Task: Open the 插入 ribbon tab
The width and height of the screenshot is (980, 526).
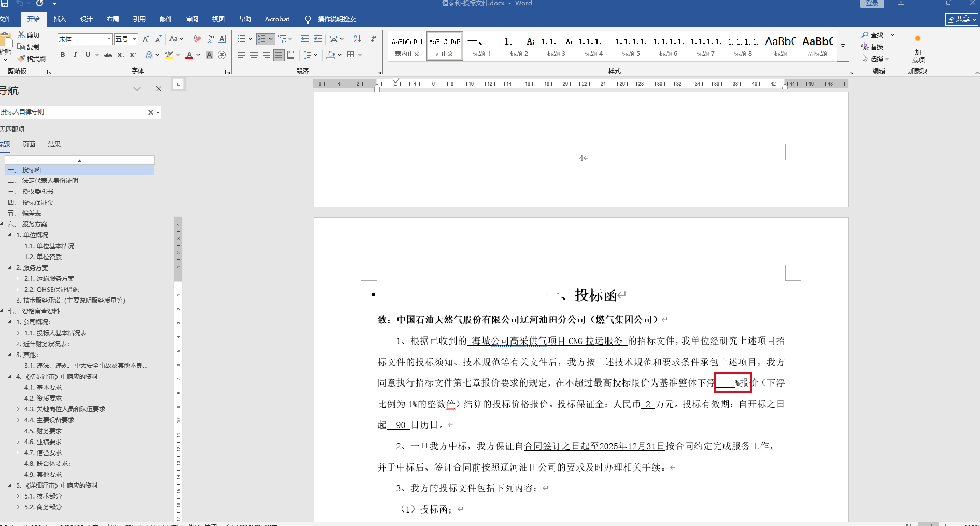Action: (60, 19)
